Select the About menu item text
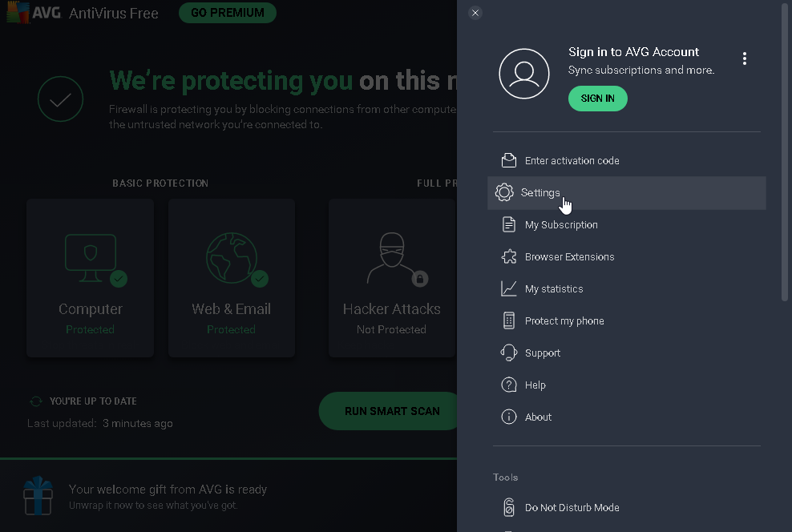The width and height of the screenshot is (792, 532). (x=538, y=417)
